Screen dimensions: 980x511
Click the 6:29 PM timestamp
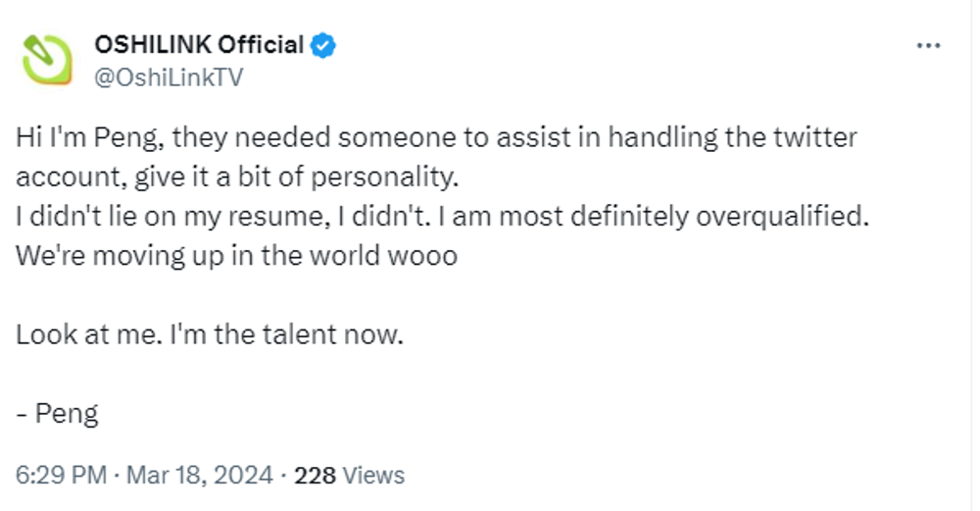click(x=61, y=476)
